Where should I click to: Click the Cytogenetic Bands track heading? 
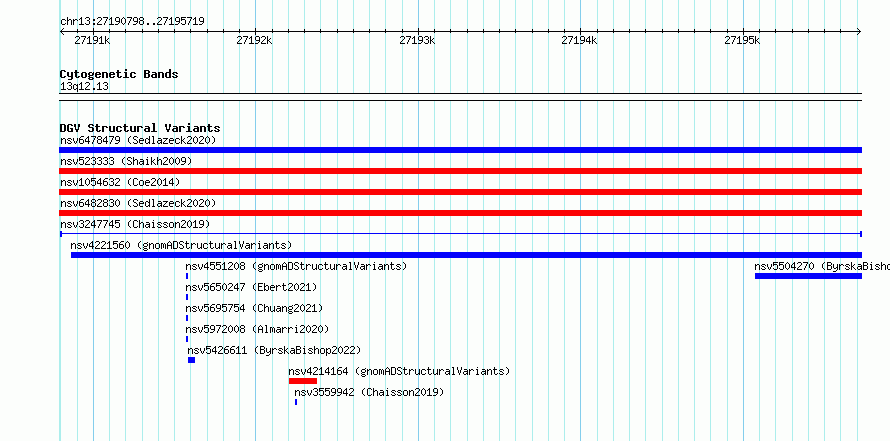119,74
